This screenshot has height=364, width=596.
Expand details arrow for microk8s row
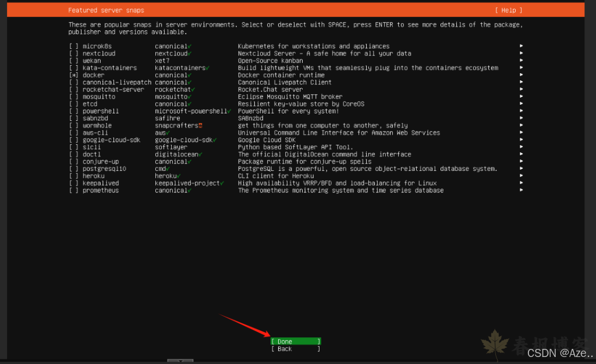(521, 46)
